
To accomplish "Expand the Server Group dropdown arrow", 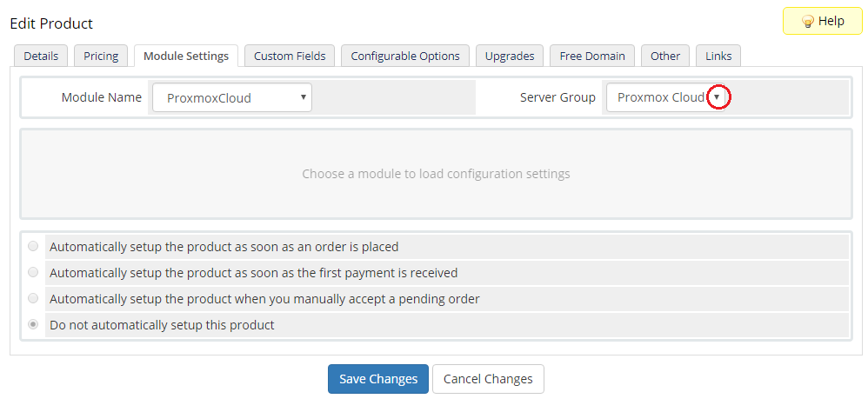I will pyautogui.click(x=717, y=97).
